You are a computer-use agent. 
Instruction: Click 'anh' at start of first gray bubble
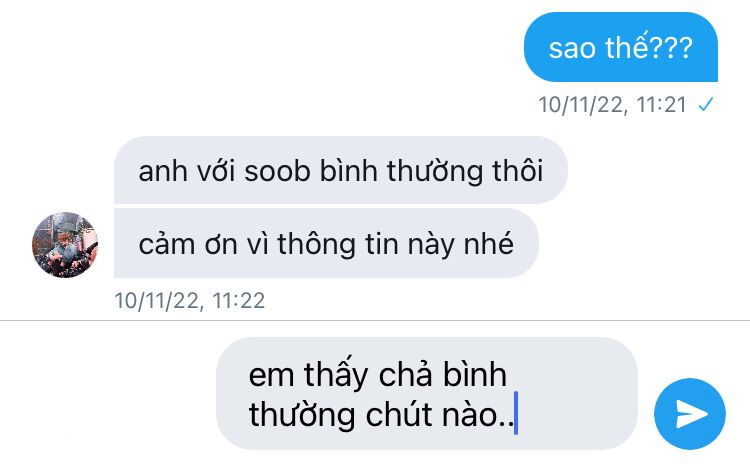click(163, 171)
